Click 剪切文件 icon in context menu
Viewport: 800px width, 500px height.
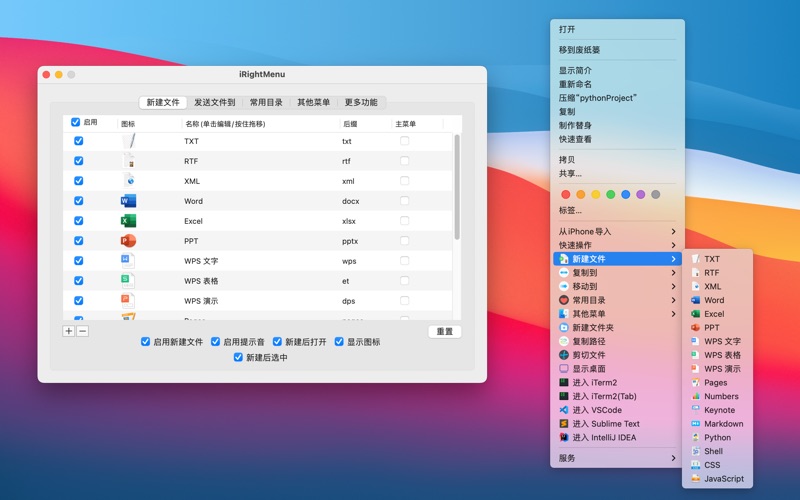pos(564,355)
